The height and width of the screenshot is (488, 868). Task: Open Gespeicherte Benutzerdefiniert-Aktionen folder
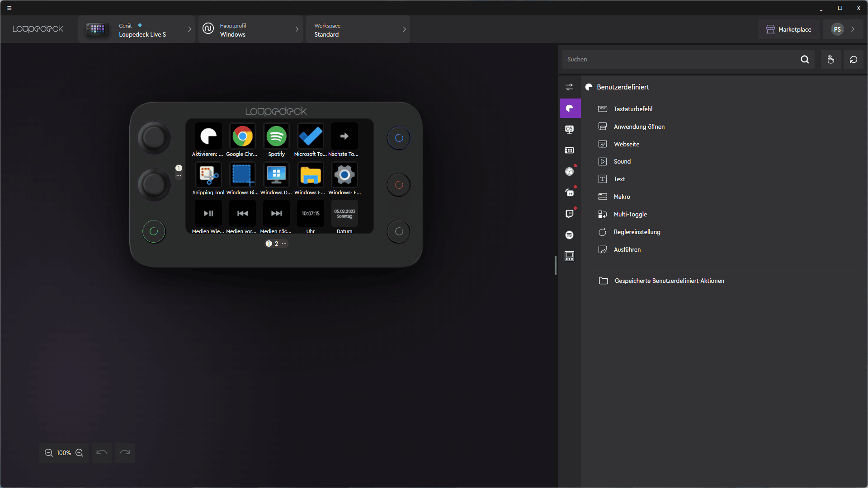(x=669, y=281)
